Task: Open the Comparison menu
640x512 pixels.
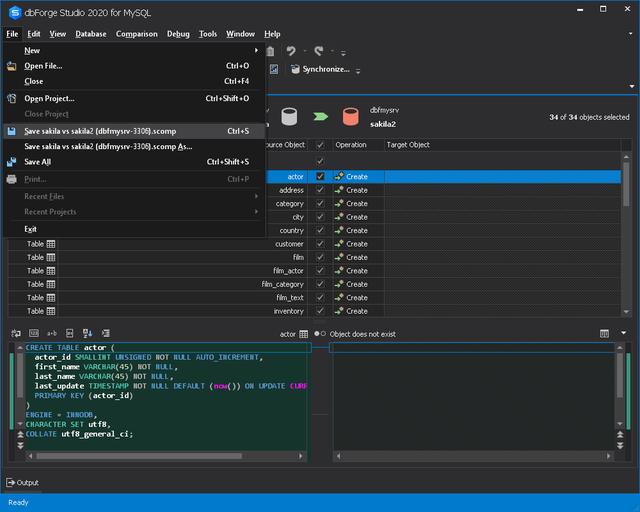Action: [x=136, y=34]
